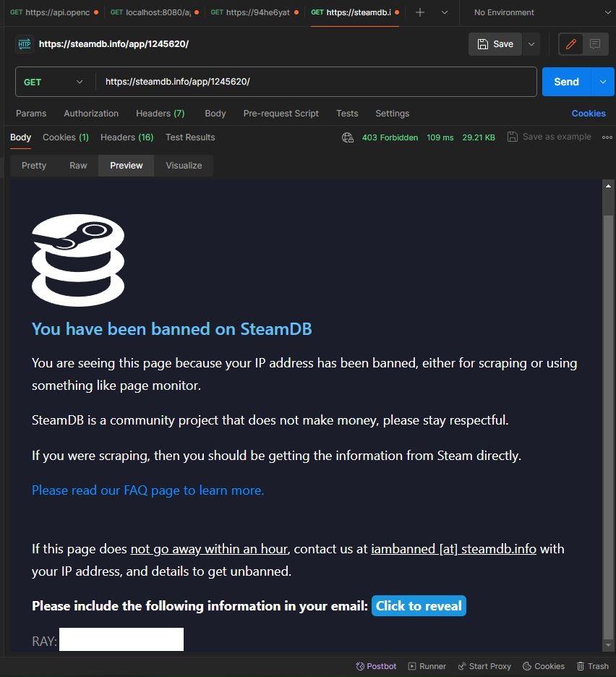Click the request URL input field
This screenshot has width=616, height=677.
click(x=315, y=82)
